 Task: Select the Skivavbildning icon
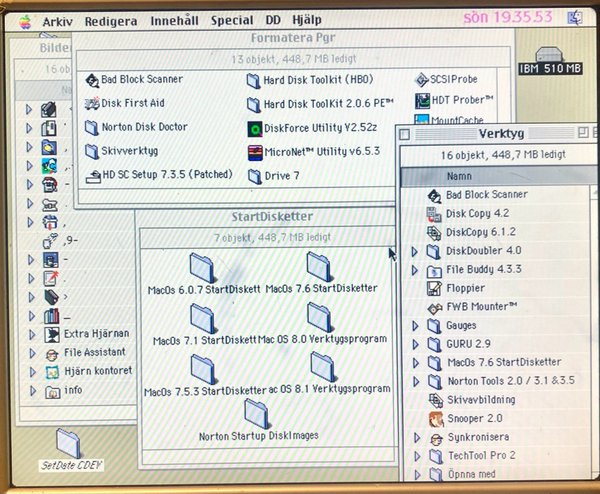(x=436, y=401)
